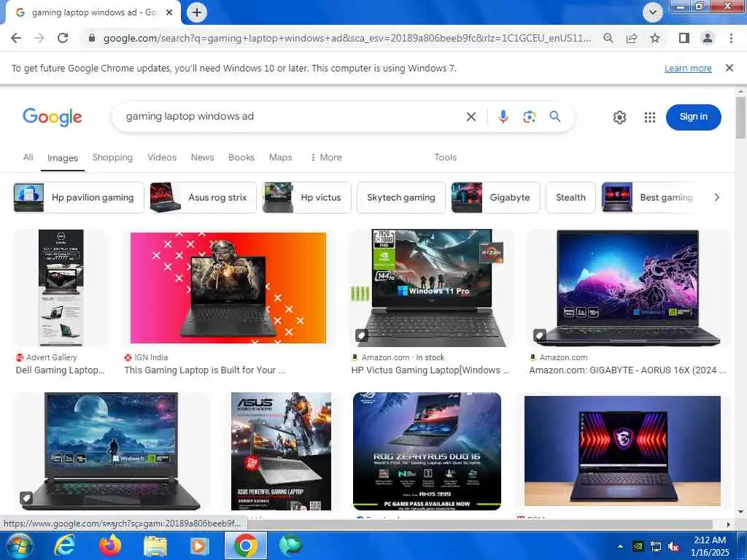Open Windows Explorer folder from taskbar
Image resolution: width=747 pixels, height=560 pixels.
click(155, 545)
